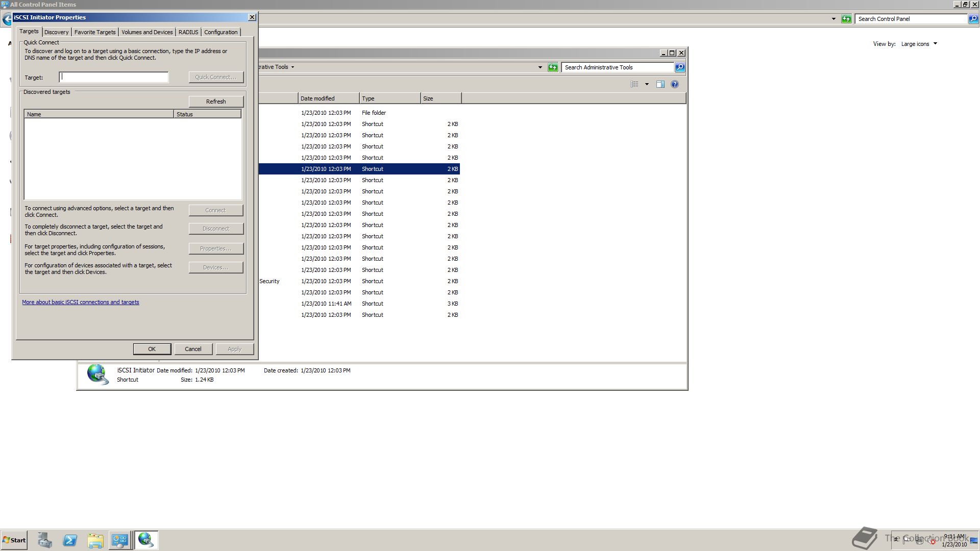Focus the Target input field
This screenshot has width=980, height=551.
pos(114,77)
